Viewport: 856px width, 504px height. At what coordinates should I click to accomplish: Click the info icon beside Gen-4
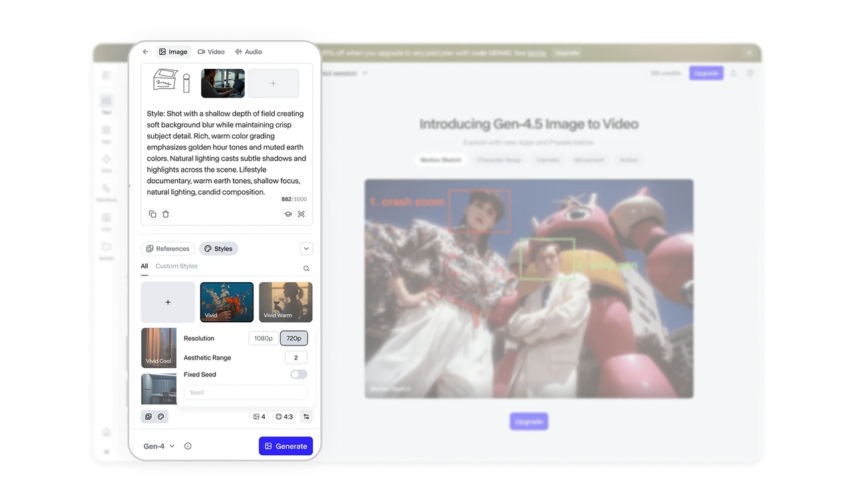(x=188, y=446)
